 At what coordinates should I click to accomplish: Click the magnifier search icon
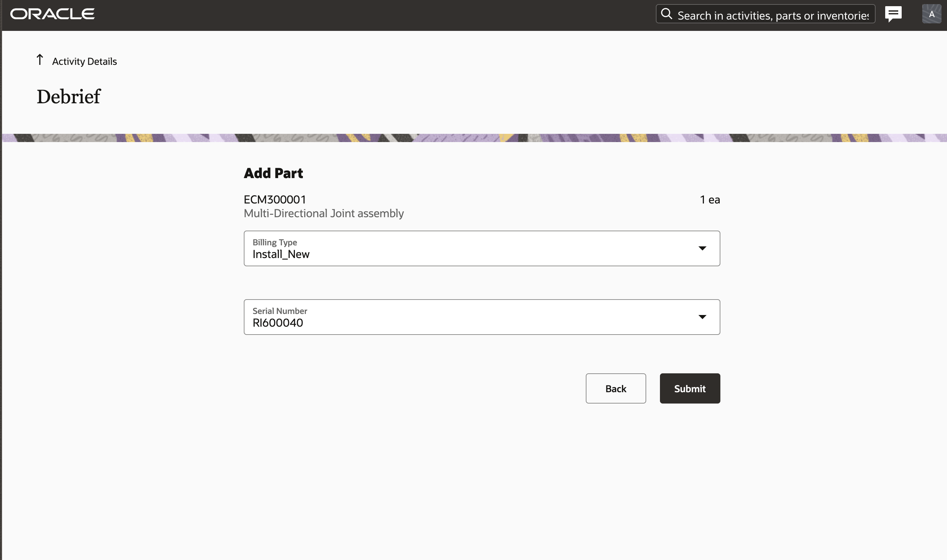tap(666, 14)
